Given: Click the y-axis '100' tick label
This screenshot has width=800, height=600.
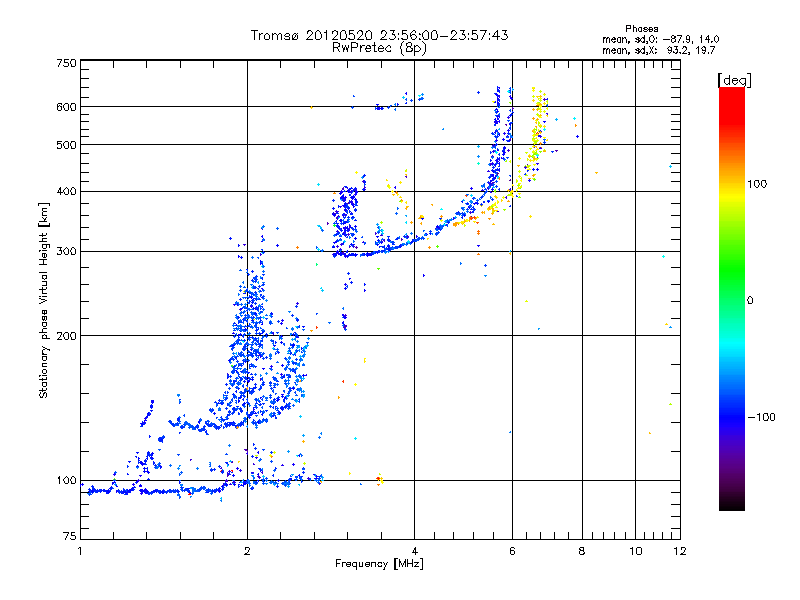Looking at the screenshot, I should [67, 481].
